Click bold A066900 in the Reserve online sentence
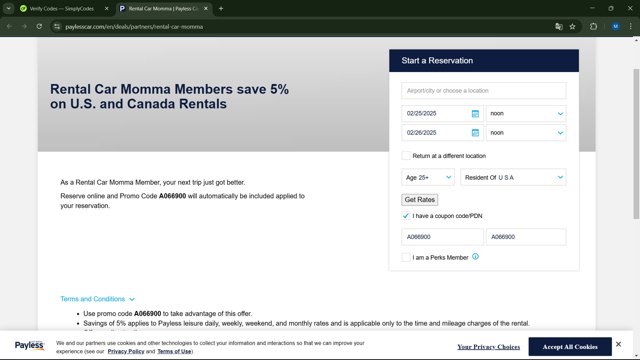 (x=172, y=196)
